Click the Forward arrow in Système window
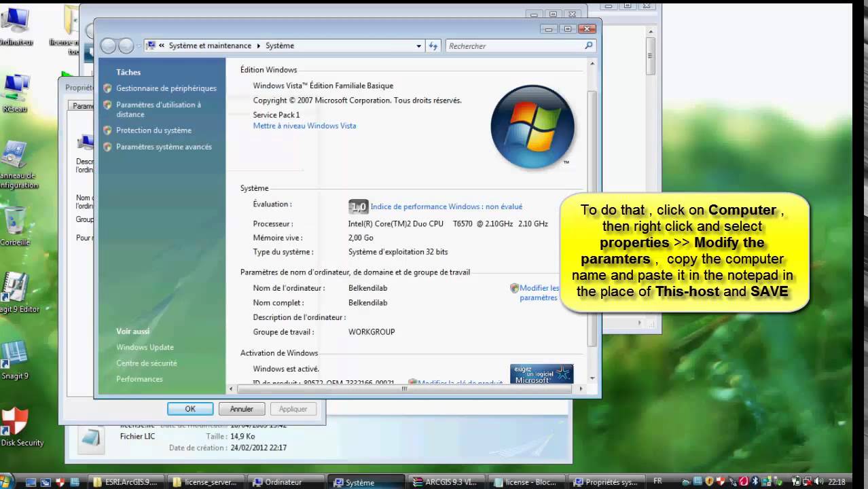 point(126,46)
